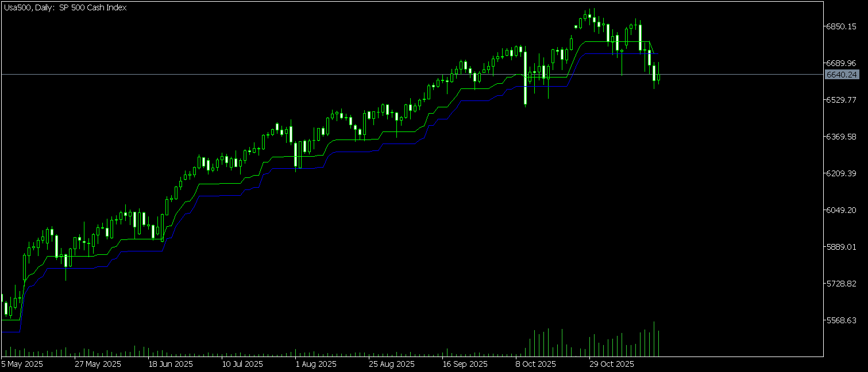This screenshot has width=868, height=372.
Task: Click the 5 May 2025 date label
Action: (22, 364)
